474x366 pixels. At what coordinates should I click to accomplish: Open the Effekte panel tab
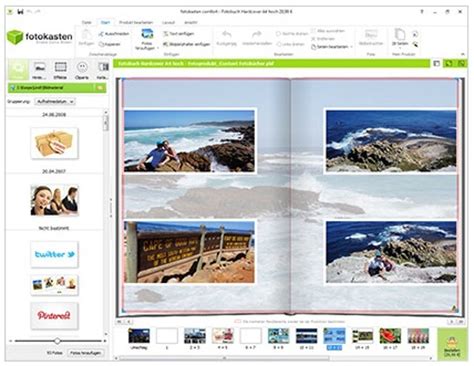click(60, 70)
